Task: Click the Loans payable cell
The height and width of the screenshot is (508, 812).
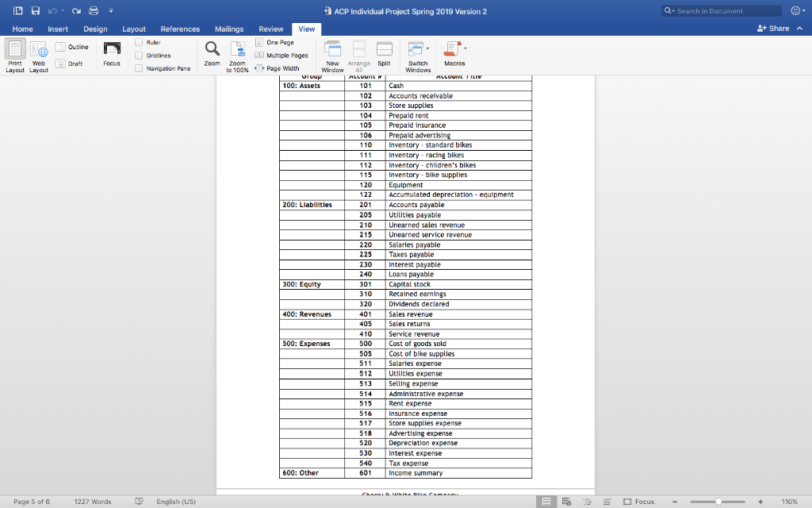Action: pyautogui.click(x=458, y=274)
